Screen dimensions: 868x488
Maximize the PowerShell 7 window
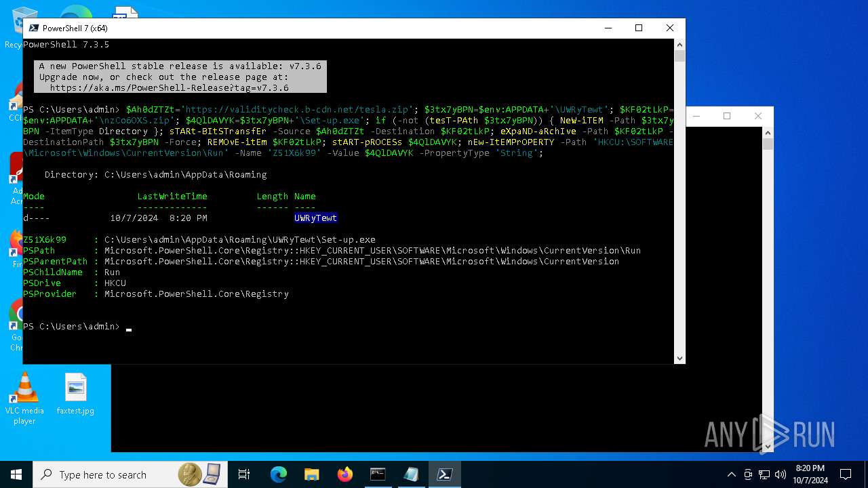coord(638,28)
